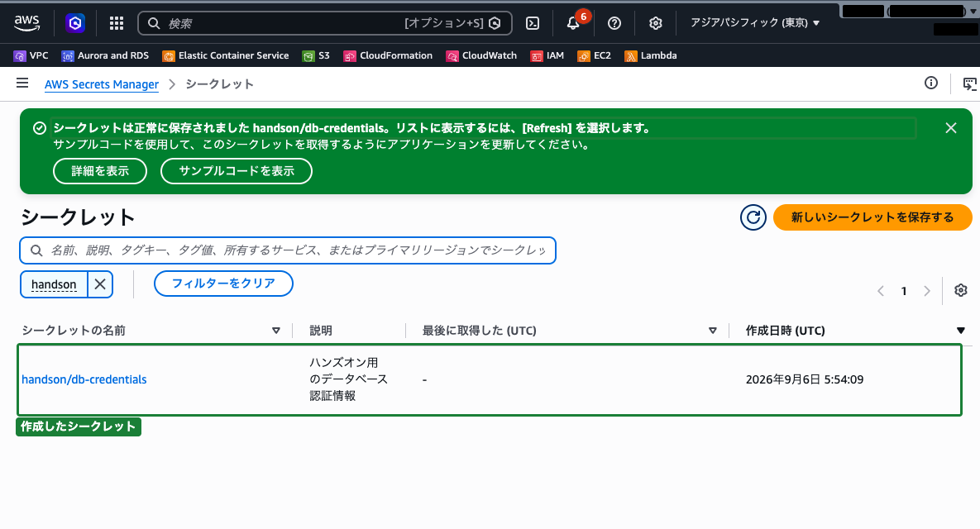Screen dimensions: 980x529
Task: Open notifications bell with 6 badge
Action: point(573,23)
